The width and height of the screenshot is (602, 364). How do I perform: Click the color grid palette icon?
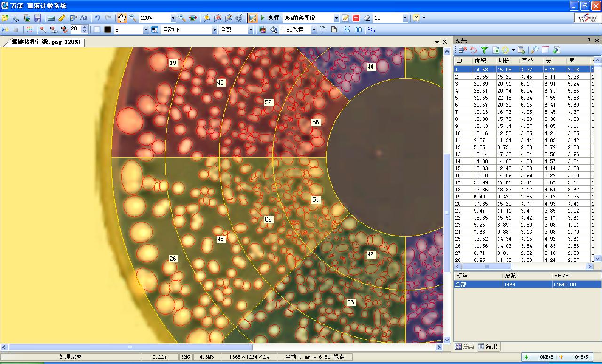point(29,30)
